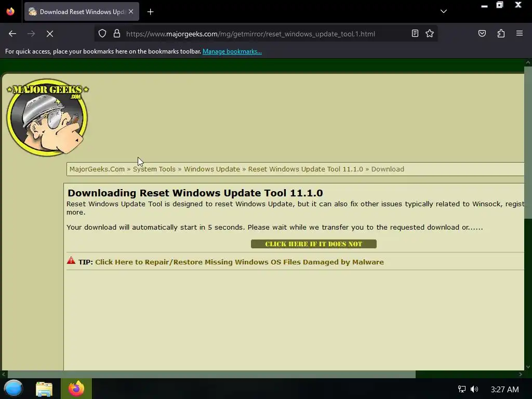532x399 pixels.
Task: Bookmark this page with the star
Action: click(430, 34)
